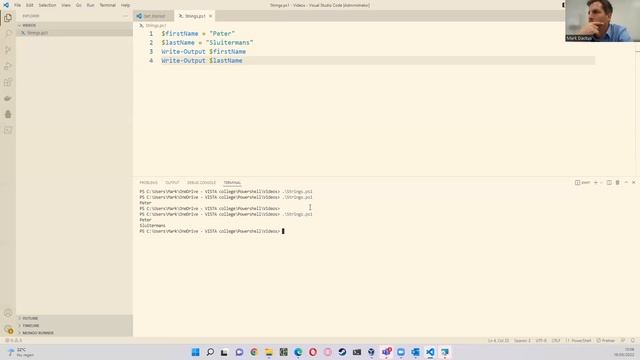Change the UTF-8 file encoding

click(x=541, y=340)
